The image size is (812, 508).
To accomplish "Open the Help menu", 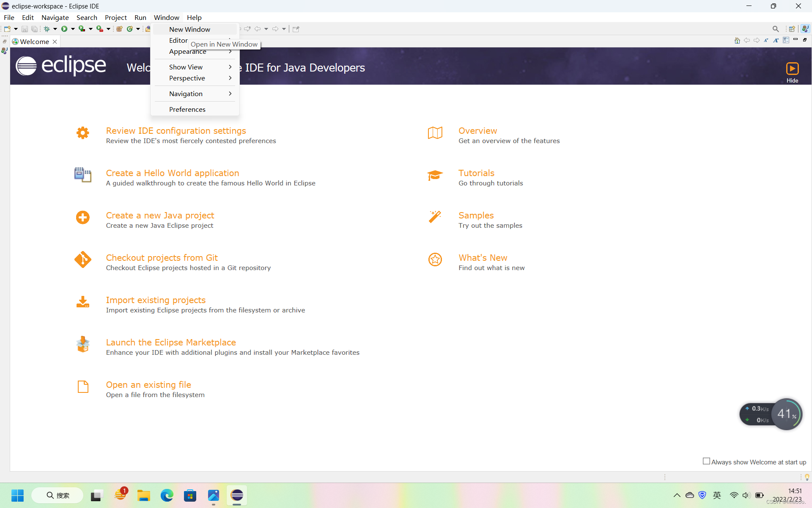I will [194, 17].
